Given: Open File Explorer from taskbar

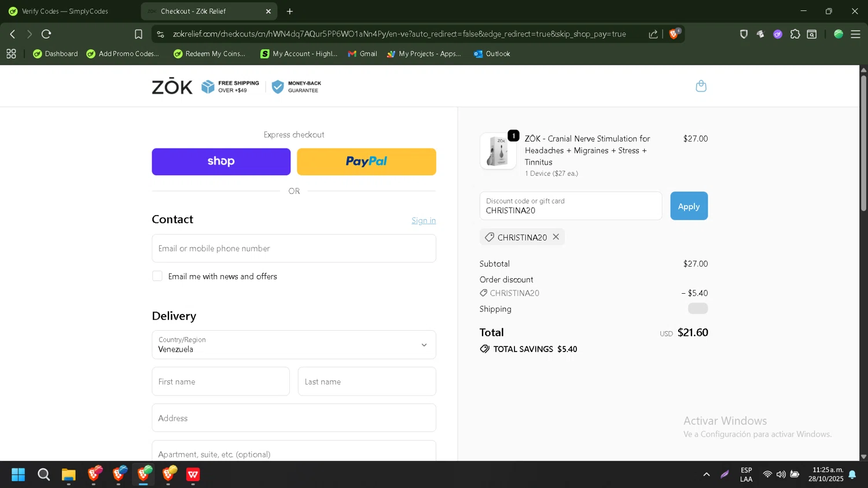Looking at the screenshot, I should tap(68, 475).
